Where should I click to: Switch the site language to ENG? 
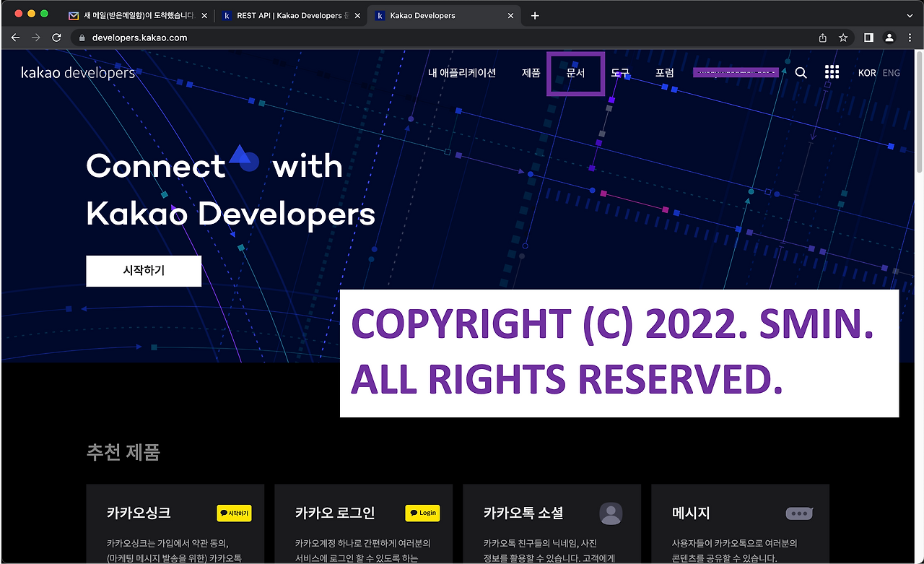pos(891,72)
